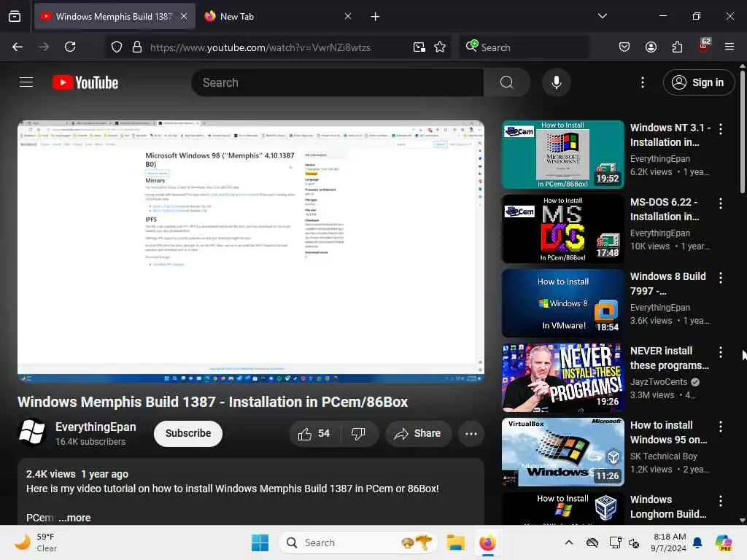This screenshot has height=560, width=747.
Task: Start voice search with the microphone icon
Action: tap(556, 82)
